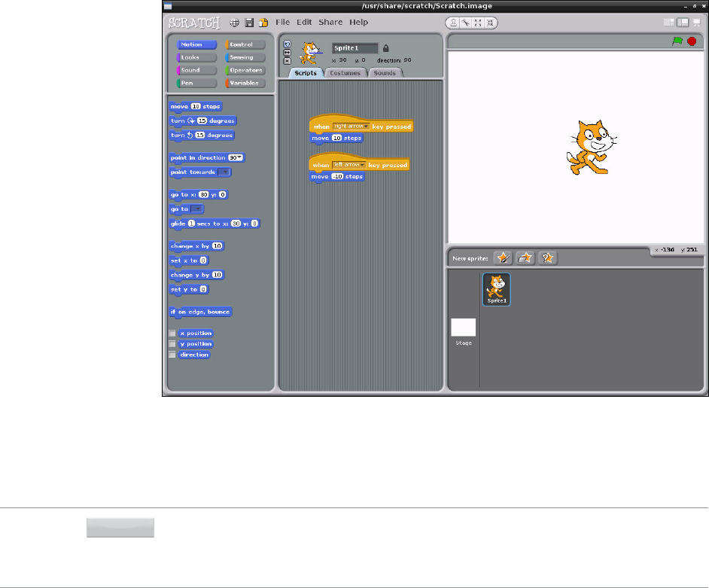Select the Operators block category
The width and height of the screenshot is (709, 588).
[x=245, y=70]
